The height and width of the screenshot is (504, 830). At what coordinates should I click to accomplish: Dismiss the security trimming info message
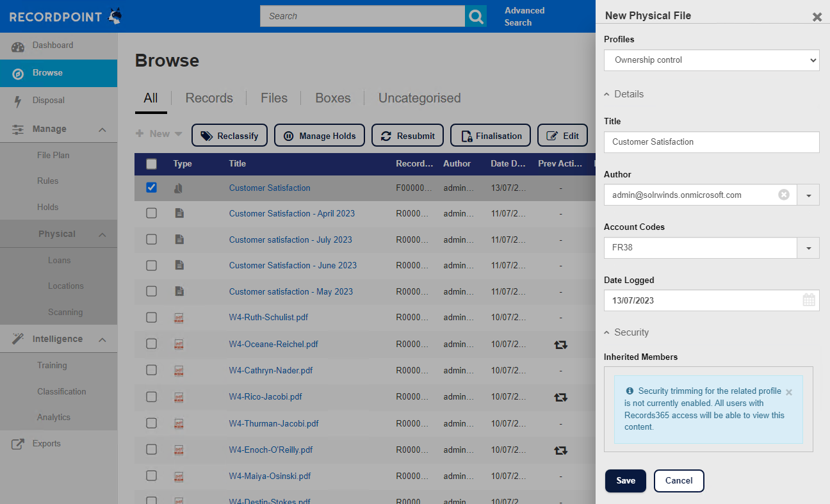point(789,392)
